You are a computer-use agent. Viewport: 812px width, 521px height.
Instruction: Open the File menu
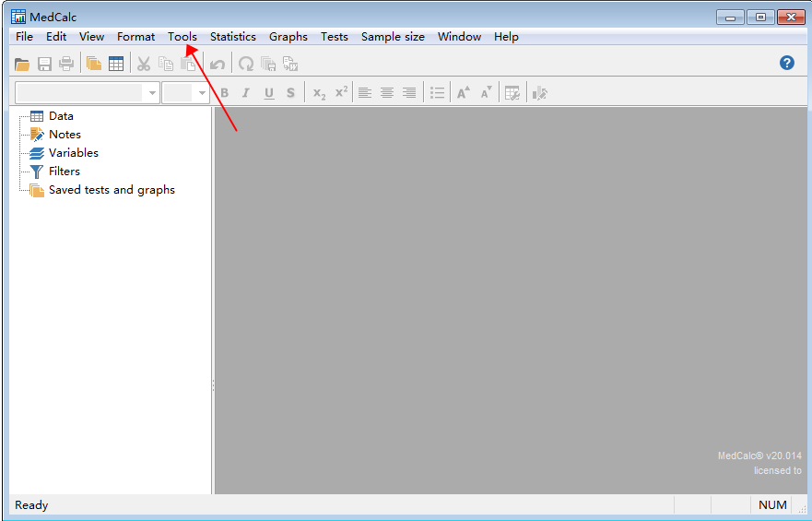(24, 37)
